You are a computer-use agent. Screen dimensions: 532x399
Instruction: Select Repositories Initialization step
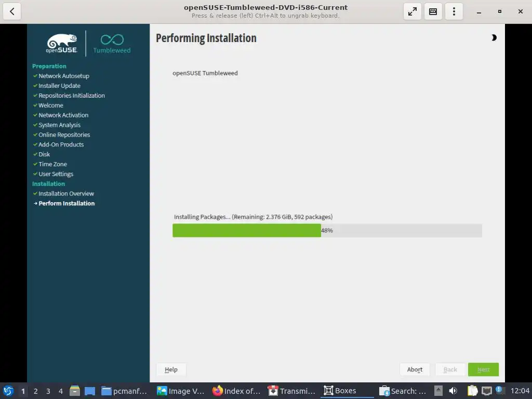click(x=72, y=96)
